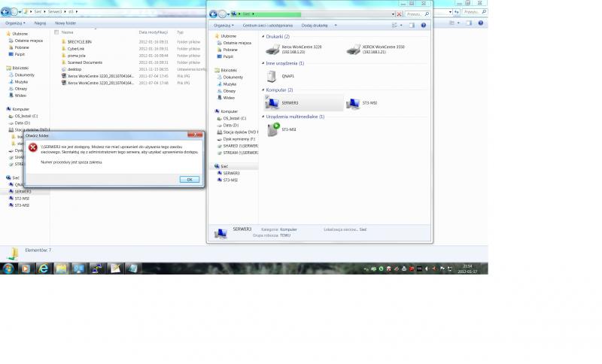Viewport: 602px width, 364px height.
Task: Launch Internet Explorer from the taskbar
Action: (44, 268)
